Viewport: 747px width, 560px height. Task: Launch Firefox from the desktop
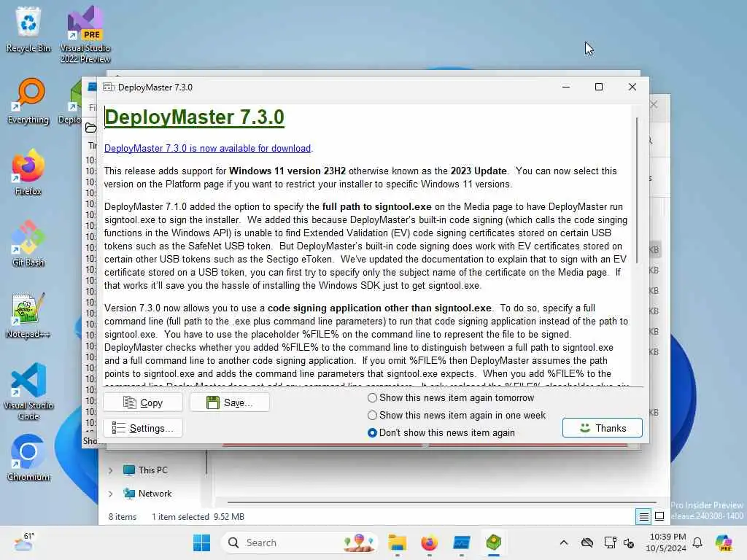pos(28,172)
